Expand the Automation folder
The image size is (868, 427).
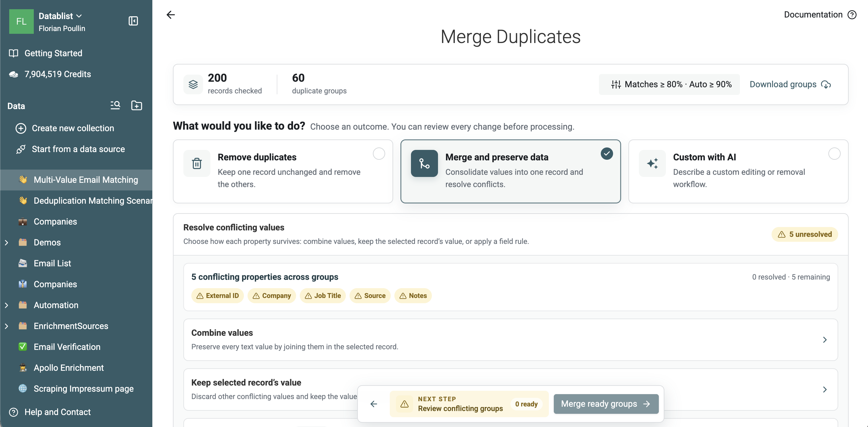pyautogui.click(x=6, y=305)
